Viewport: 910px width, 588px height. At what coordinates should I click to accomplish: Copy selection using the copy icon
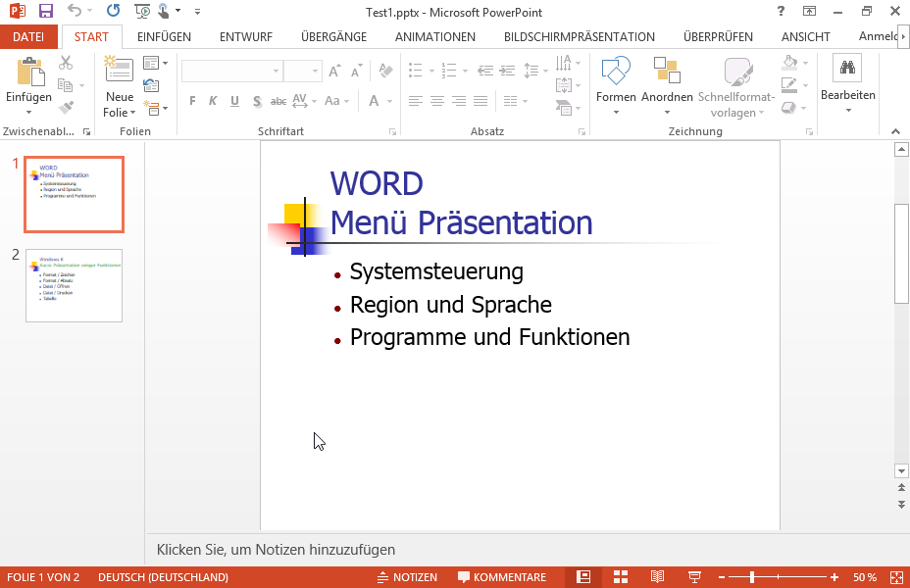(x=65, y=85)
